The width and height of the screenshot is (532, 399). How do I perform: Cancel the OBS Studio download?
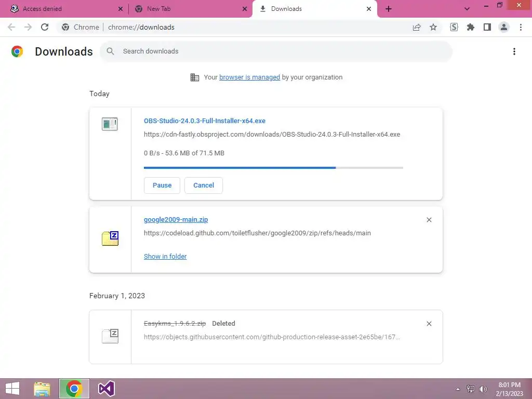[204, 185]
